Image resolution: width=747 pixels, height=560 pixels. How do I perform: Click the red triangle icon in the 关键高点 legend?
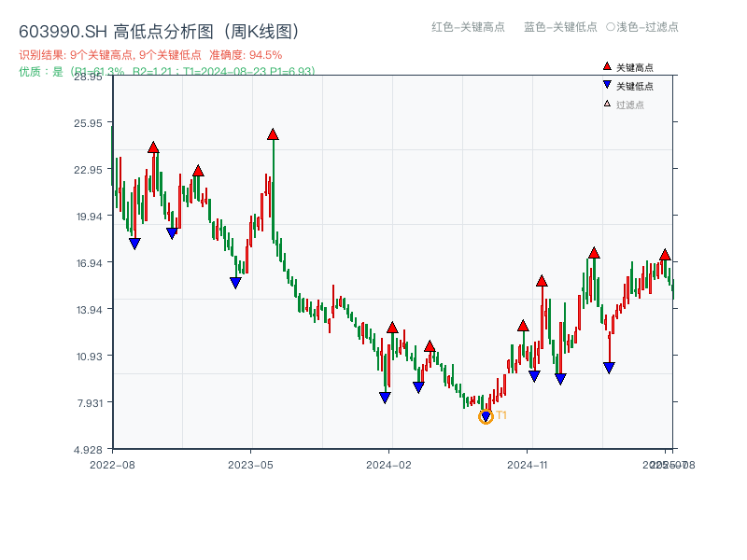pyautogui.click(x=607, y=66)
